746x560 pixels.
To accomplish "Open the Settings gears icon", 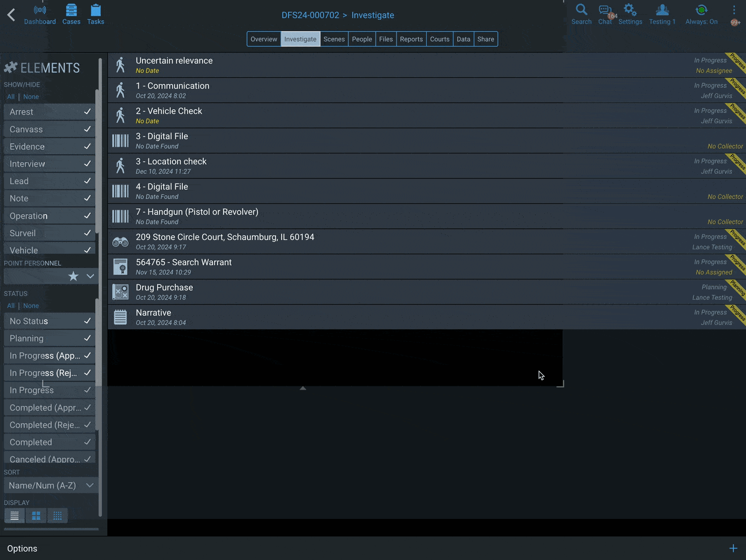I will click(x=630, y=9).
